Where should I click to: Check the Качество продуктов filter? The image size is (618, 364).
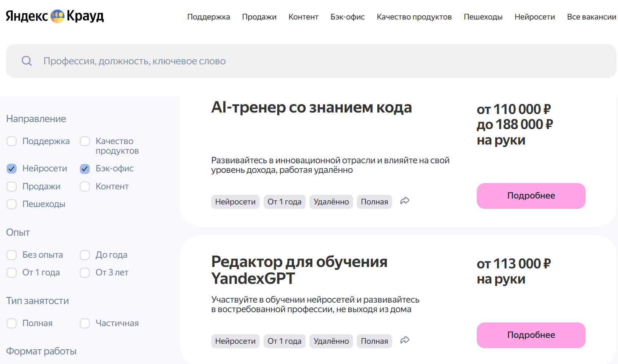coord(85,141)
